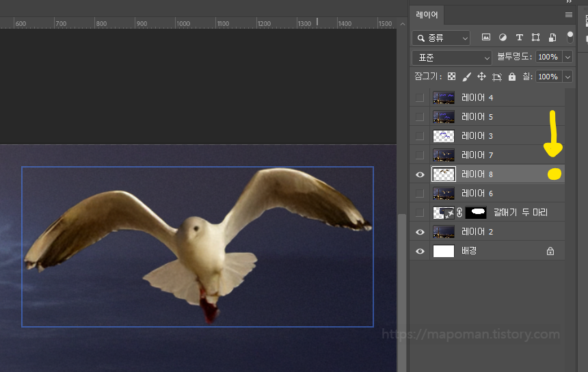Filter layers by shape layer icon
Viewport: 588px width, 372px height.
click(x=535, y=37)
